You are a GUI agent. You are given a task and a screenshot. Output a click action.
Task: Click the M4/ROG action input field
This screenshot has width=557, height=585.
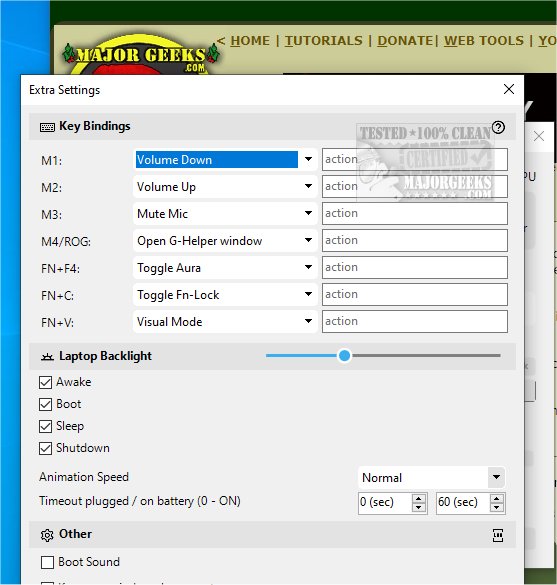point(415,241)
